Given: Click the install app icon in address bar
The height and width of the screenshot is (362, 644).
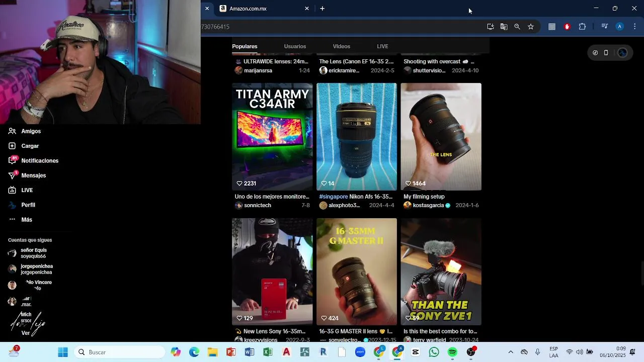Looking at the screenshot, I should pyautogui.click(x=490, y=27).
